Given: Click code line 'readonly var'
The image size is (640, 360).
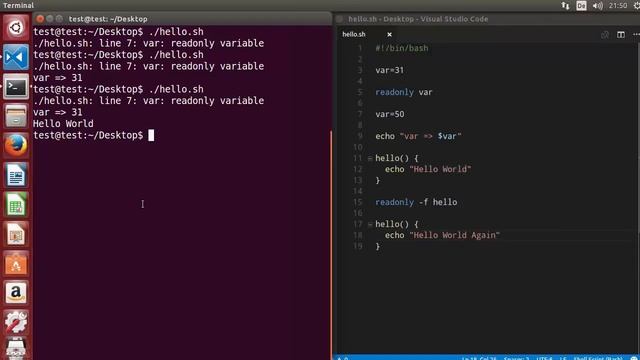Looking at the screenshot, I should (404, 92).
